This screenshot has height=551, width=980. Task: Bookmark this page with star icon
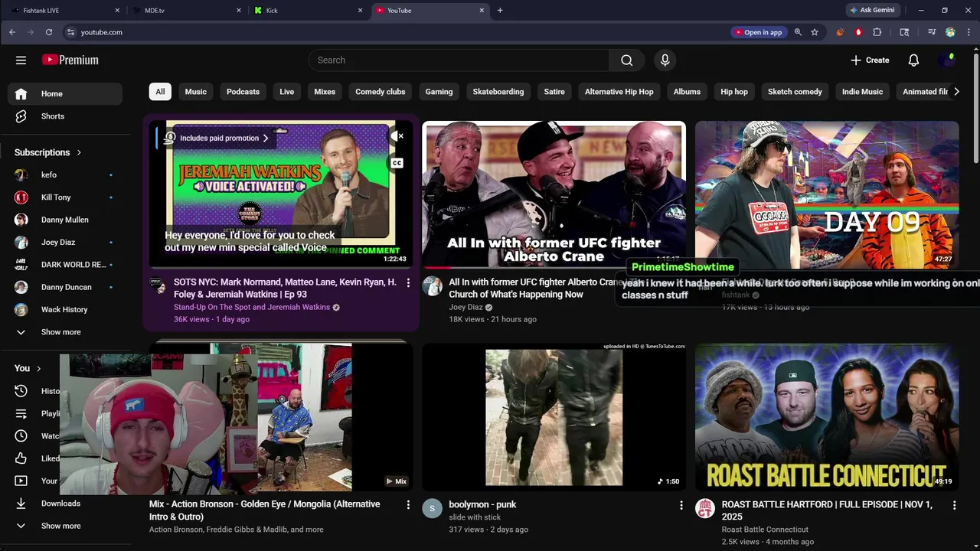click(x=815, y=32)
